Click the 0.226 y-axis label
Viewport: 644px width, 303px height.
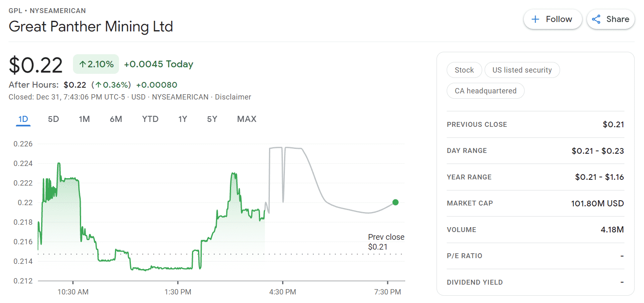pos(23,144)
